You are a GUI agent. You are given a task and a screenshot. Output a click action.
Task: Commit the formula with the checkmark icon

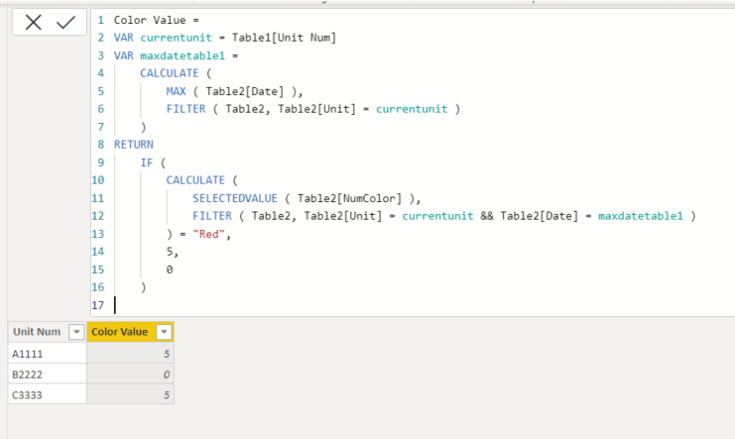[x=66, y=22]
